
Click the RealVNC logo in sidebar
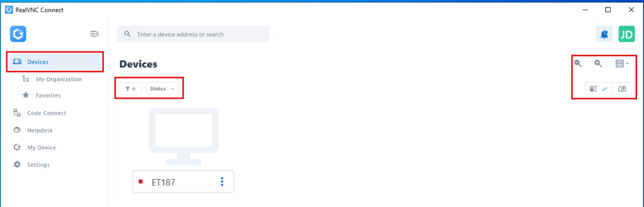(18, 34)
